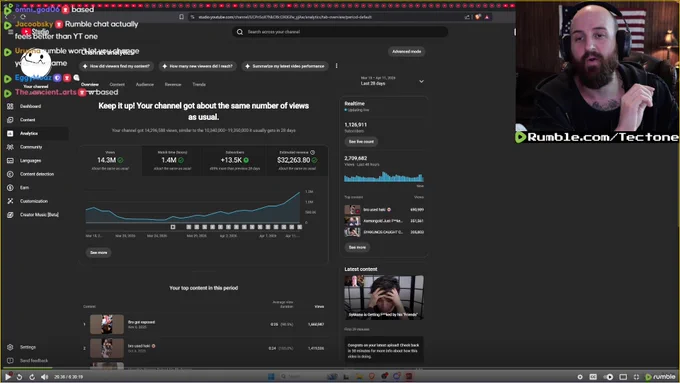Open Content detection in the sidebar
The image size is (680, 383).
point(36,174)
